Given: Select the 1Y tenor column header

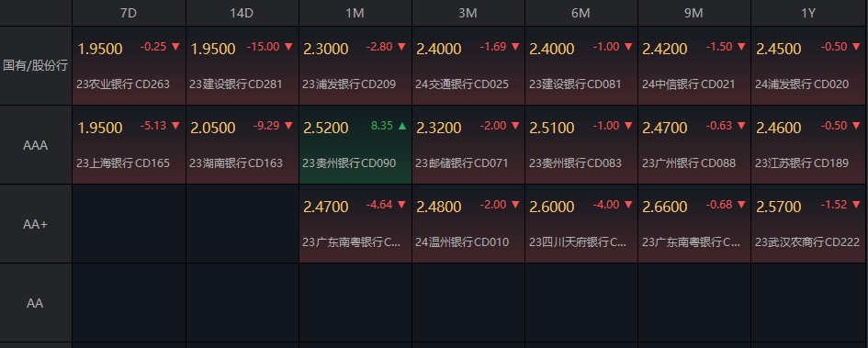Looking at the screenshot, I should tap(809, 13).
